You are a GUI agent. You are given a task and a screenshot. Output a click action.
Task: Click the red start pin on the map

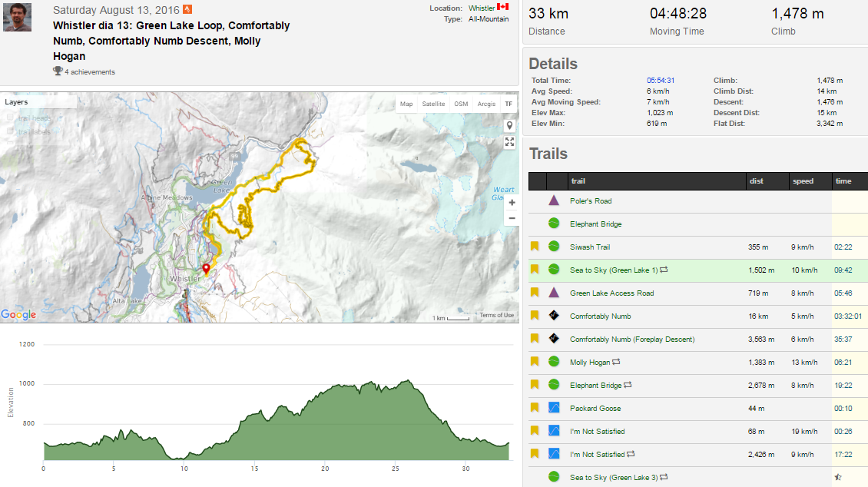pyautogui.click(x=206, y=269)
